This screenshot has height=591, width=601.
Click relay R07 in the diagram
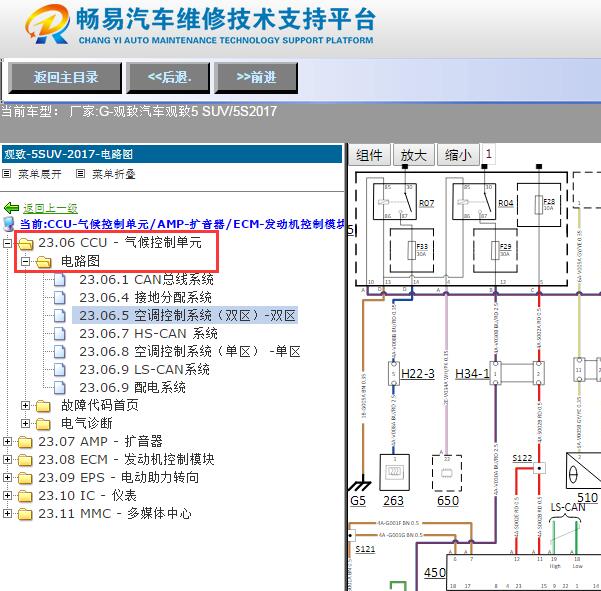pyautogui.click(x=395, y=201)
